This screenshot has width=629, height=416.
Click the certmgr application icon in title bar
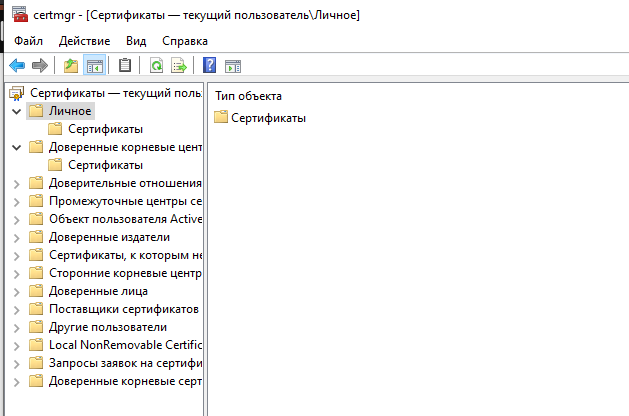tap(20, 15)
